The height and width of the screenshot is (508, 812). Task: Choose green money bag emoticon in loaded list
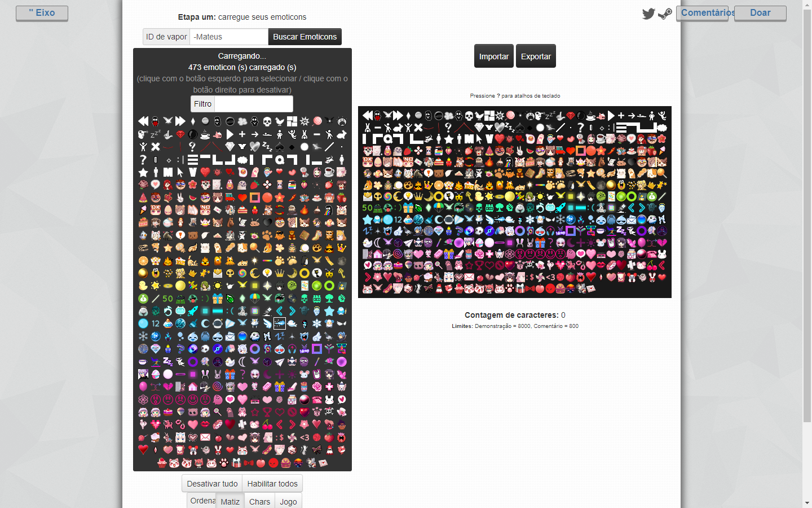[143, 299]
